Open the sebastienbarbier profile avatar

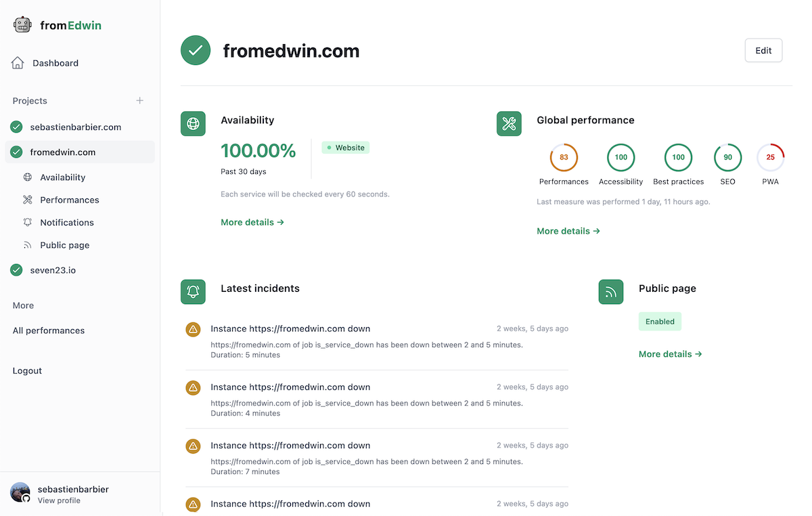(x=20, y=492)
